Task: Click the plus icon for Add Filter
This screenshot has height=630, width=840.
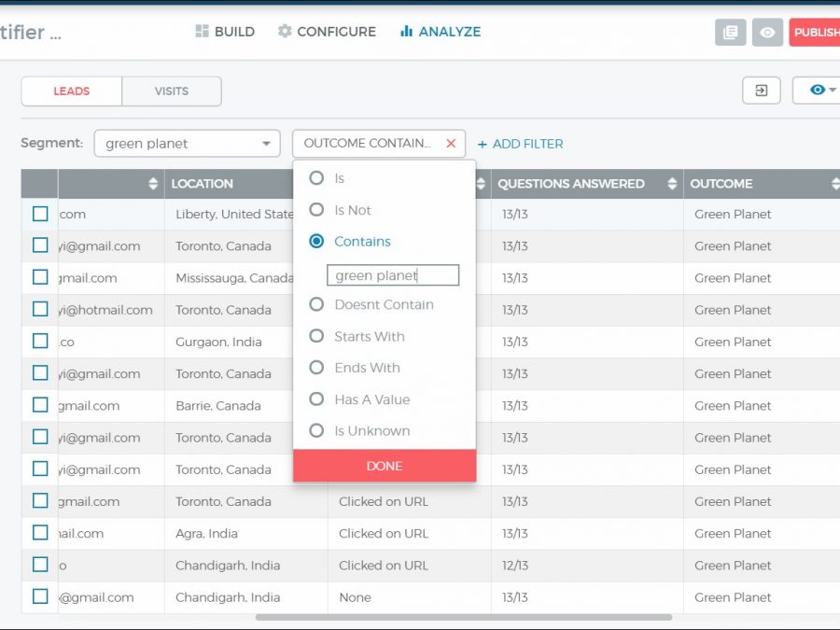Action: coord(483,144)
